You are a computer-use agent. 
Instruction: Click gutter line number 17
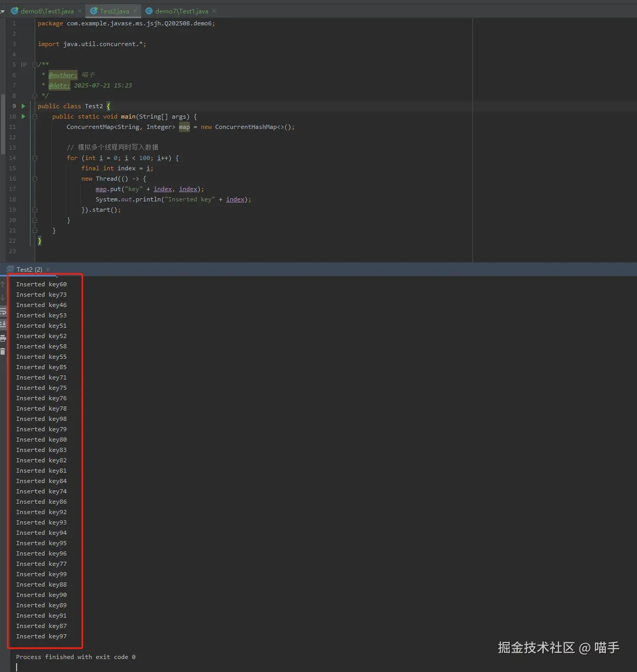point(12,189)
